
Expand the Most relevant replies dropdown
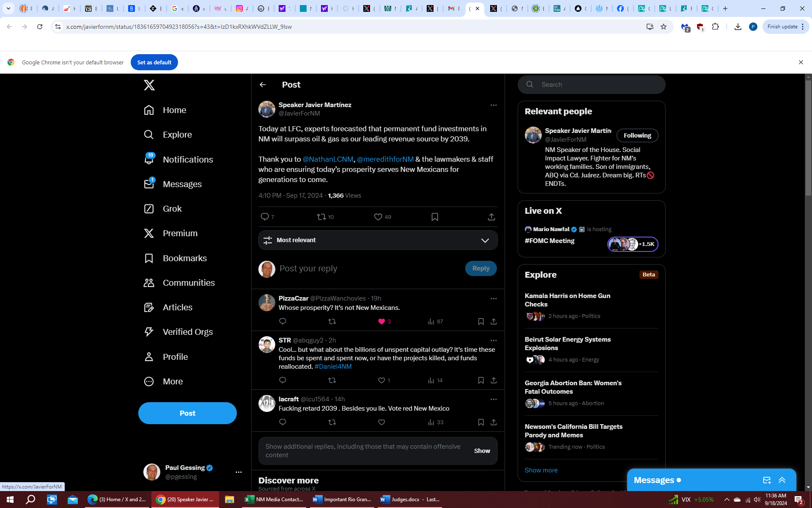click(485, 240)
